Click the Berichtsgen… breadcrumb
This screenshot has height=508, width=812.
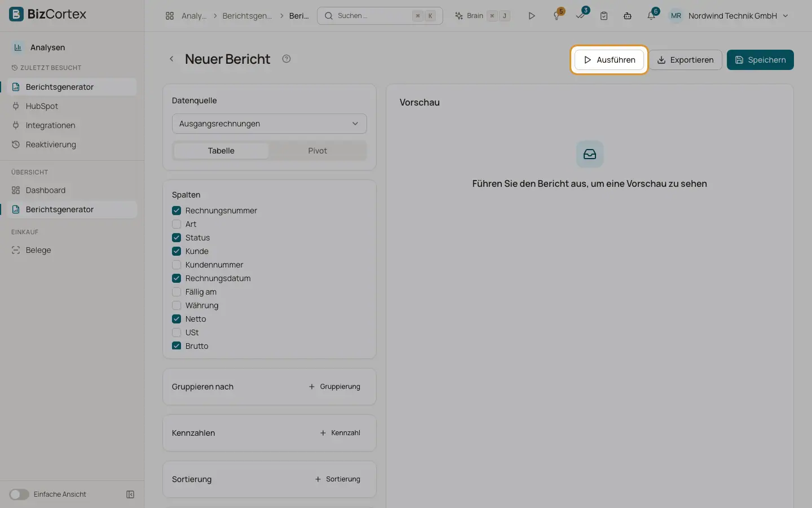[x=247, y=16]
